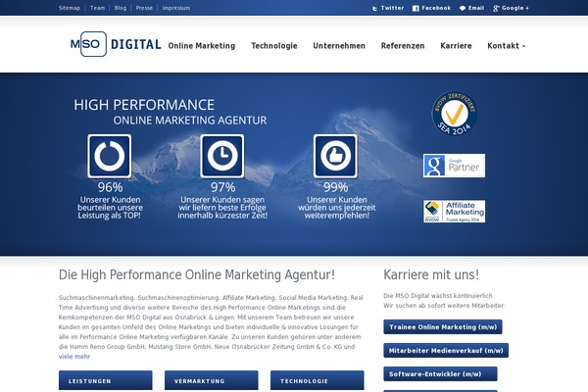Click the MSO Digital logo
Screen dimensions: 588x392
[x=116, y=44]
